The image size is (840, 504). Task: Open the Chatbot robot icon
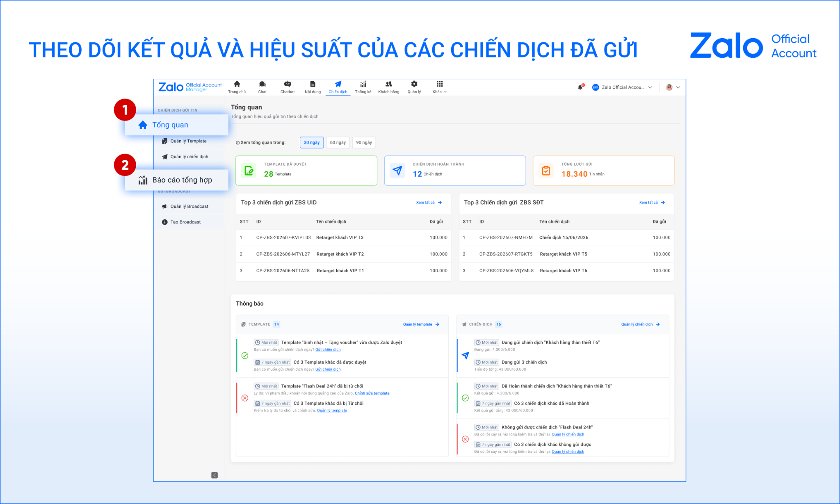pos(288,84)
